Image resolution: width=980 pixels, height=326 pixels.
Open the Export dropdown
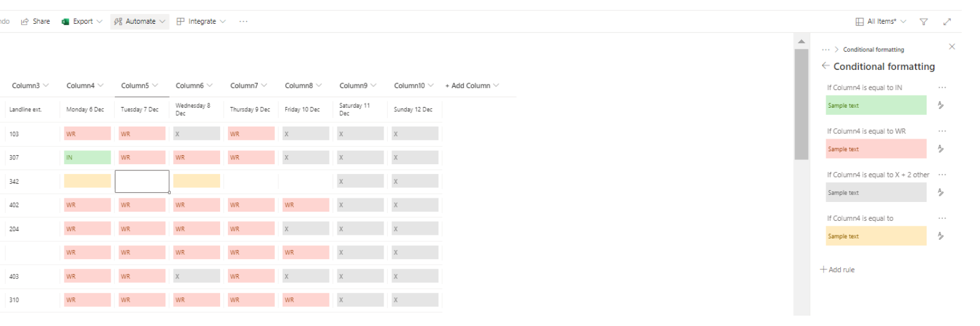coord(82,21)
